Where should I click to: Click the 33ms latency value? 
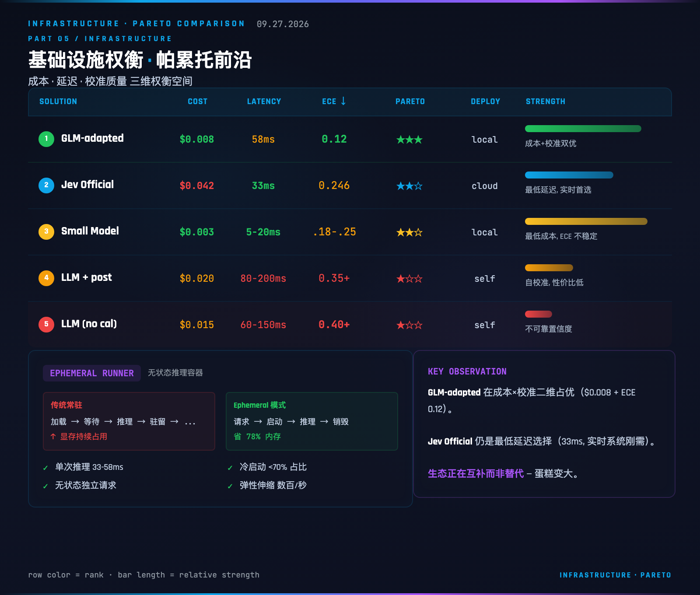point(263,186)
